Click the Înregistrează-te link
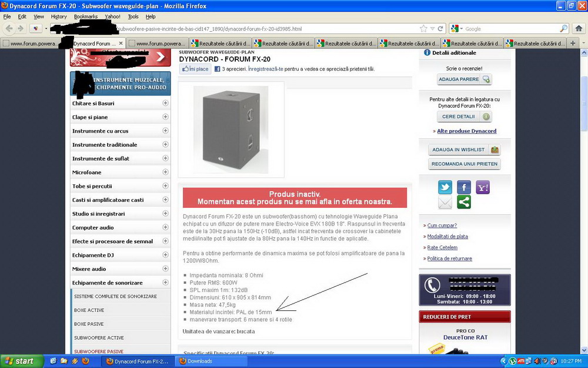 tap(266, 69)
